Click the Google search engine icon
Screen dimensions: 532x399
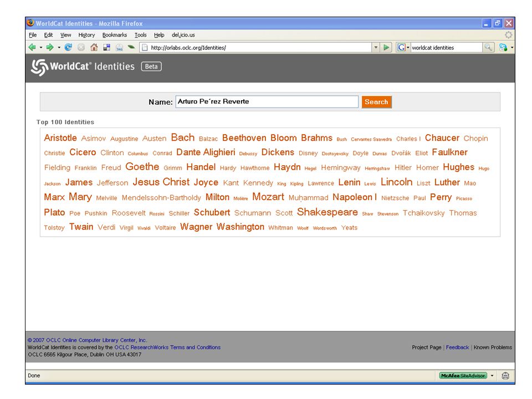point(401,48)
